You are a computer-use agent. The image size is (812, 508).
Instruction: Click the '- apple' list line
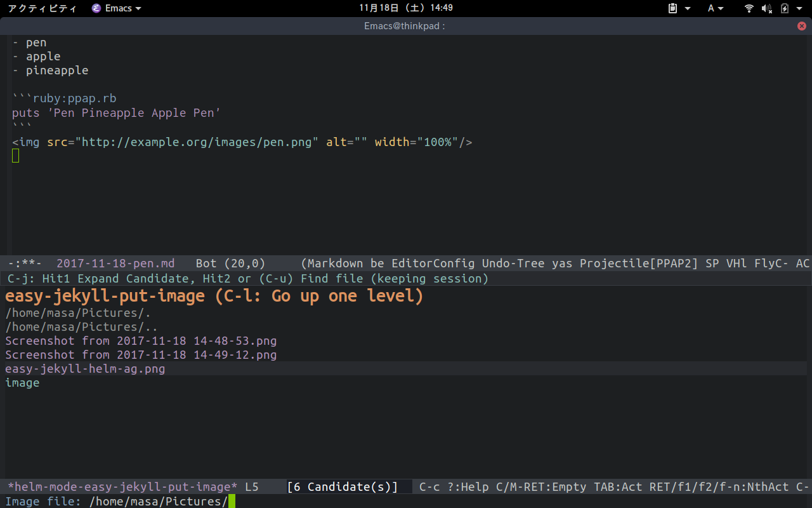click(x=36, y=57)
